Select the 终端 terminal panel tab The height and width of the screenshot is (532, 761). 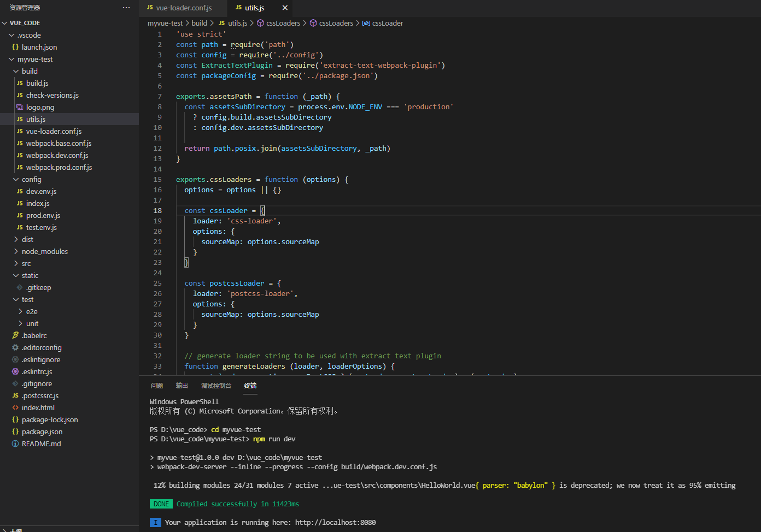point(250,386)
